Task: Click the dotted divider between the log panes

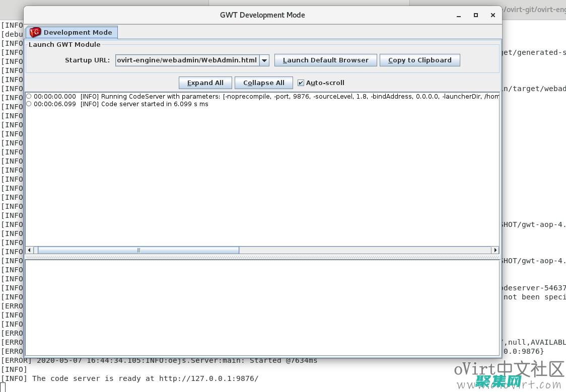Action: point(262,257)
